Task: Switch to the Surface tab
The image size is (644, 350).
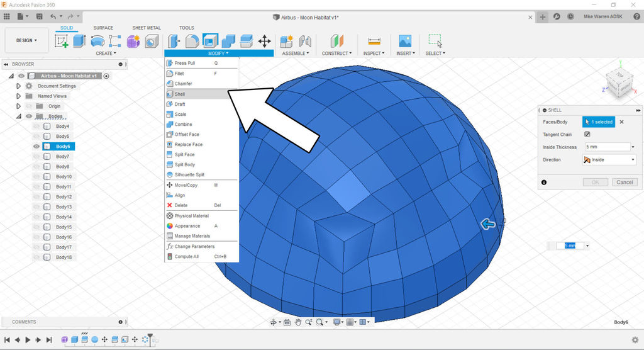Action: [x=103, y=28]
